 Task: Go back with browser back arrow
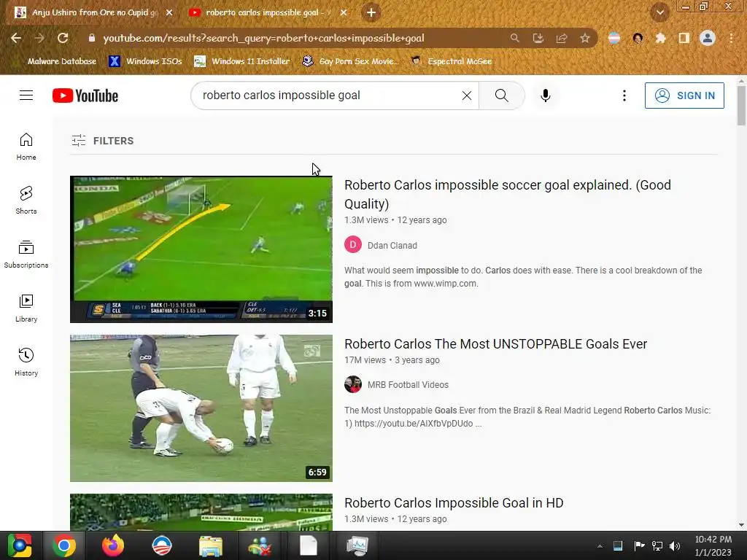click(16, 38)
